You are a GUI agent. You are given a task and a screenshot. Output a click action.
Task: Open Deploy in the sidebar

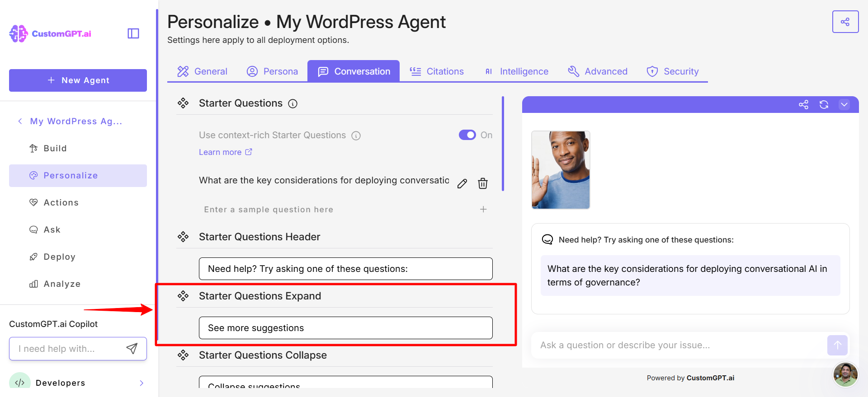tap(78, 257)
